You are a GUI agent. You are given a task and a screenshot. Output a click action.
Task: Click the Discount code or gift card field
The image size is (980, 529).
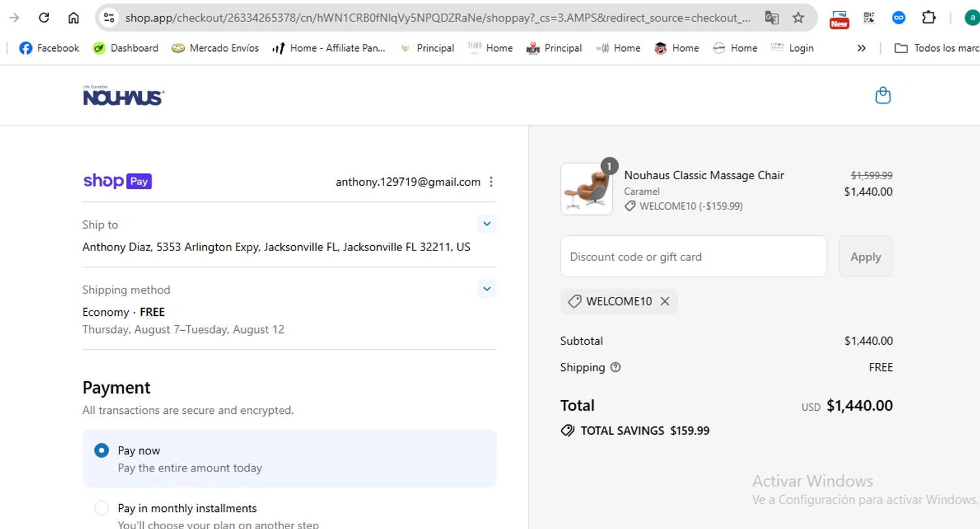click(x=693, y=256)
